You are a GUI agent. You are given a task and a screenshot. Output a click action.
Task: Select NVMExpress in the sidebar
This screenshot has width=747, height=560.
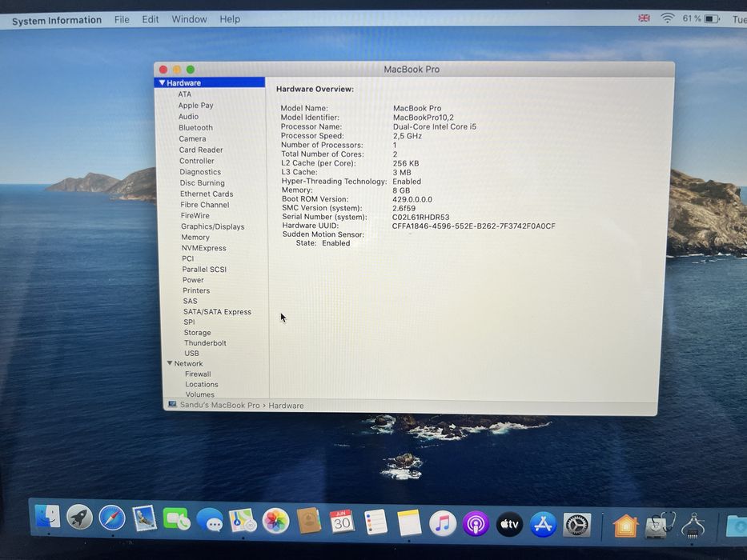(x=204, y=248)
